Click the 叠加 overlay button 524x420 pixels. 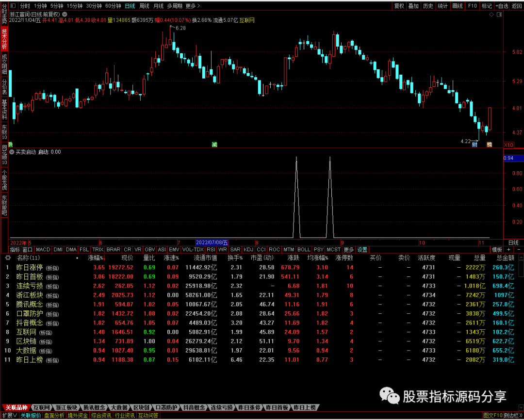[413, 6]
